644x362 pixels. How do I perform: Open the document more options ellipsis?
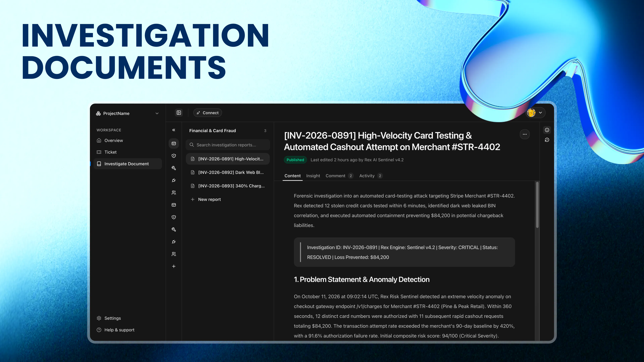(524, 134)
